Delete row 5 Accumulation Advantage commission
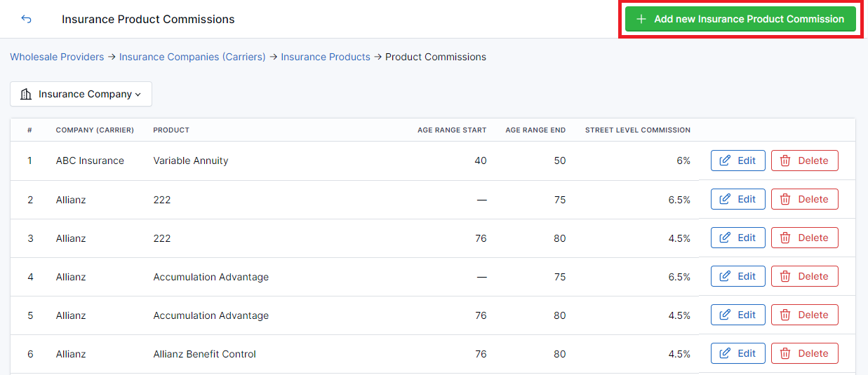 coord(804,315)
